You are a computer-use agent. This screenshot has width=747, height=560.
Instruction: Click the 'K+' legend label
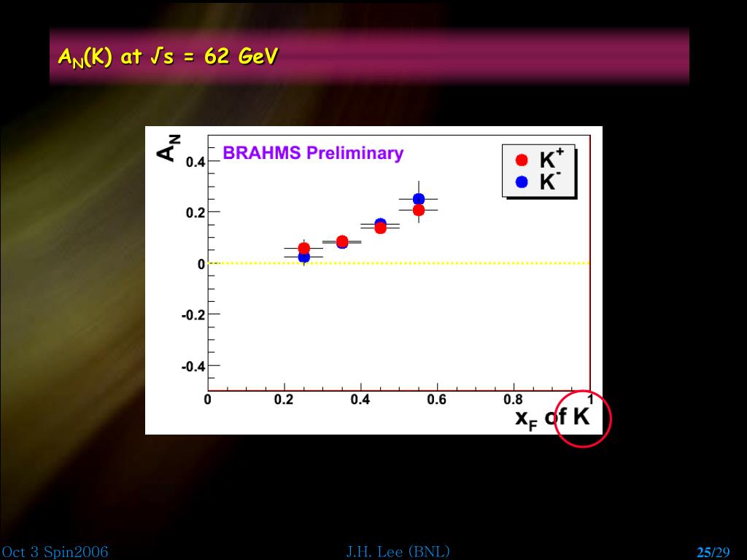tap(551, 159)
